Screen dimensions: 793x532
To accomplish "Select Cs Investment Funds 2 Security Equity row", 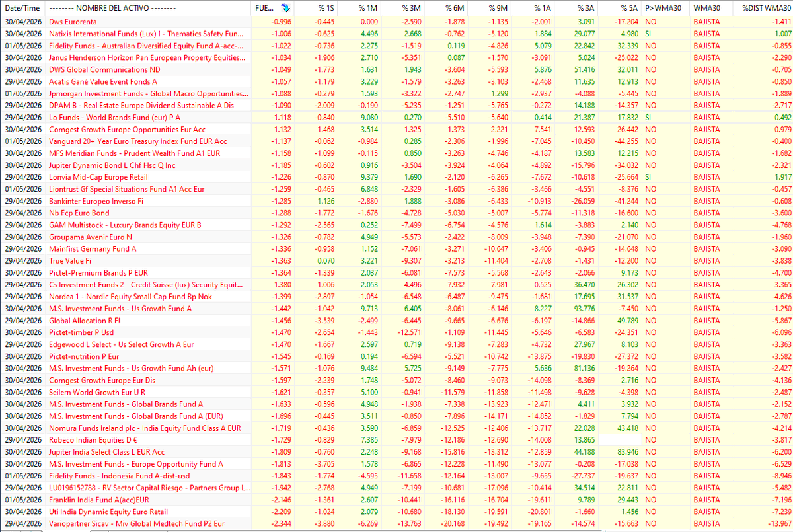I will click(x=397, y=285).
